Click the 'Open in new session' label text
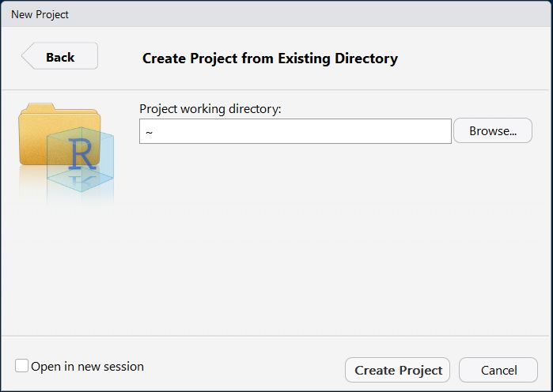Screen dimensions: 553x392 click(87, 367)
